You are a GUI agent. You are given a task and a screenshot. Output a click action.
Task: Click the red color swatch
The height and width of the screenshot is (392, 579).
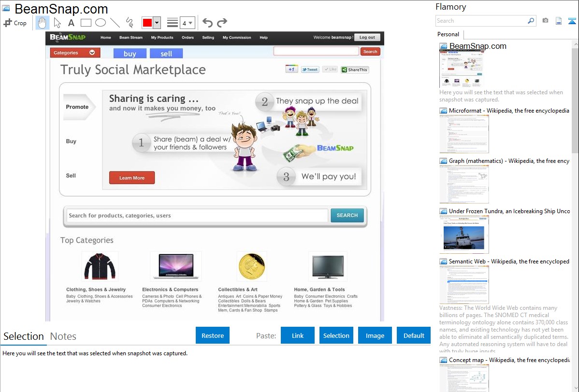[147, 23]
